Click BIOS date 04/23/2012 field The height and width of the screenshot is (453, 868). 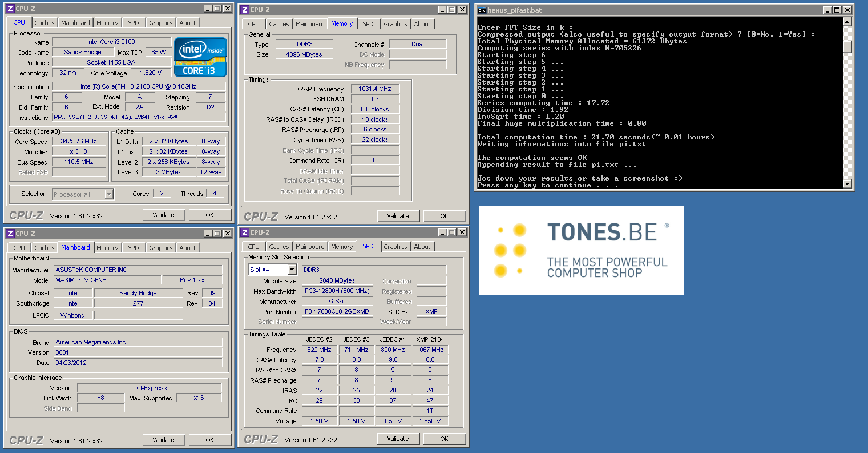(x=138, y=363)
